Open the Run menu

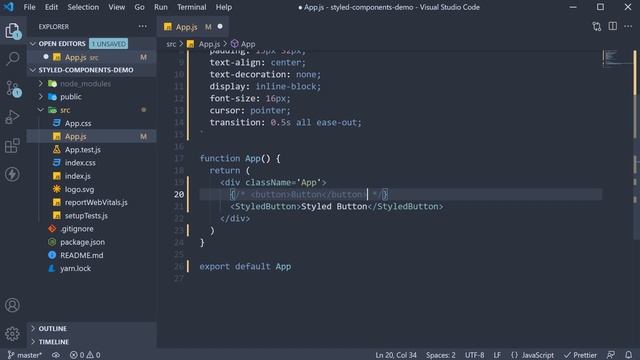[161, 7]
